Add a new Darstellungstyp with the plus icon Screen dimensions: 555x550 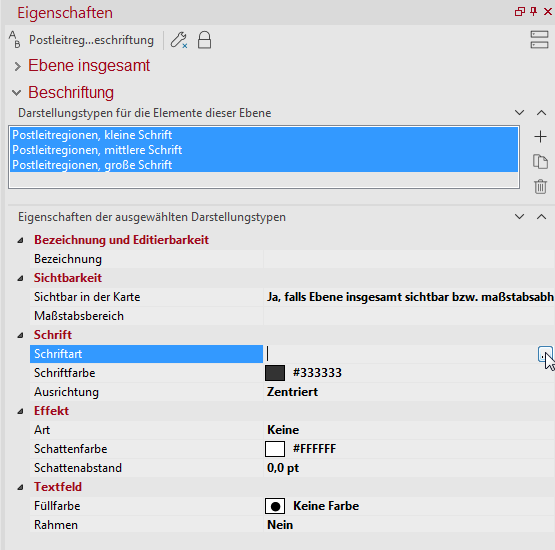[540, 137]
